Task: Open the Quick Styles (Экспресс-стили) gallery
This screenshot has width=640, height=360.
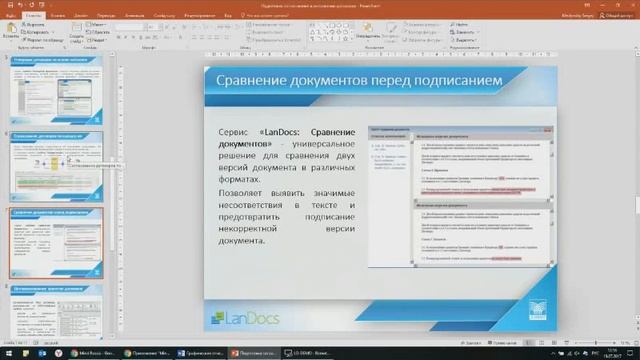Action: pyautogui.click(x=391, y=32)
